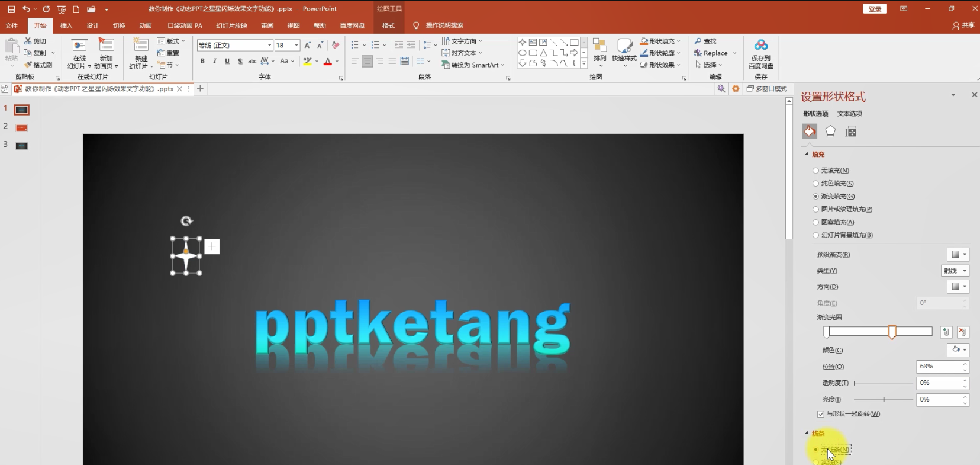The height and width of the screenshot is (465, 980).
Task: Click the red font color A icon
Action: 328,61
